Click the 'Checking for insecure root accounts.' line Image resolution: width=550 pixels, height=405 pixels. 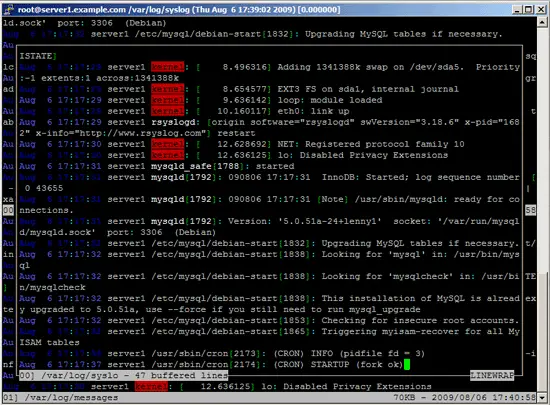(269, 320)
